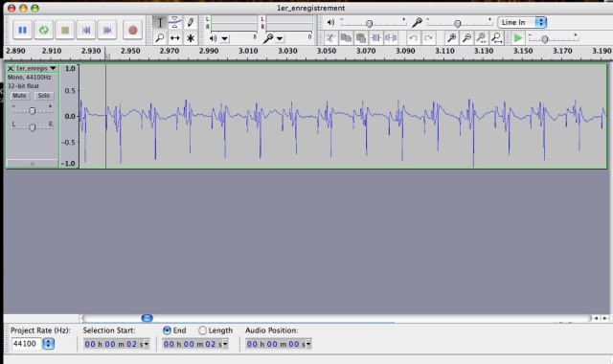Click the Fit Project zoom icon
The height and width of the screenshot is (364, 613).
tap(496, 38)
